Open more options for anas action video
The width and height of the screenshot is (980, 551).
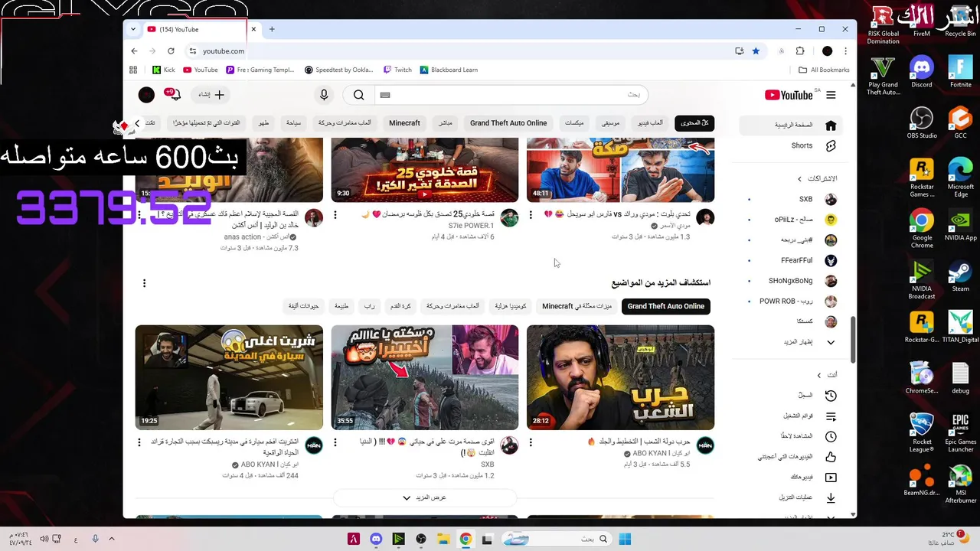pos(139,216)
